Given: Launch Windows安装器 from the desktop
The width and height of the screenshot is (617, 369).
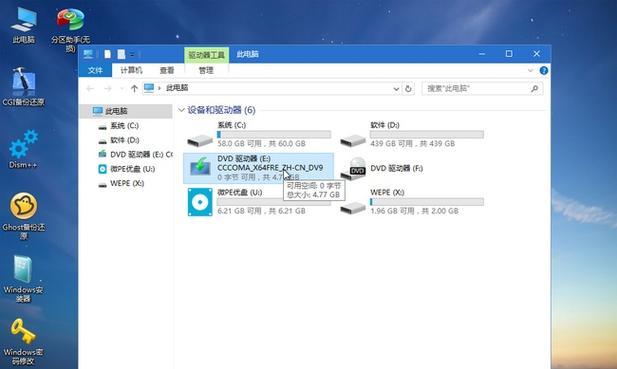Looking at the screenshot, I should tap(23, 269).
